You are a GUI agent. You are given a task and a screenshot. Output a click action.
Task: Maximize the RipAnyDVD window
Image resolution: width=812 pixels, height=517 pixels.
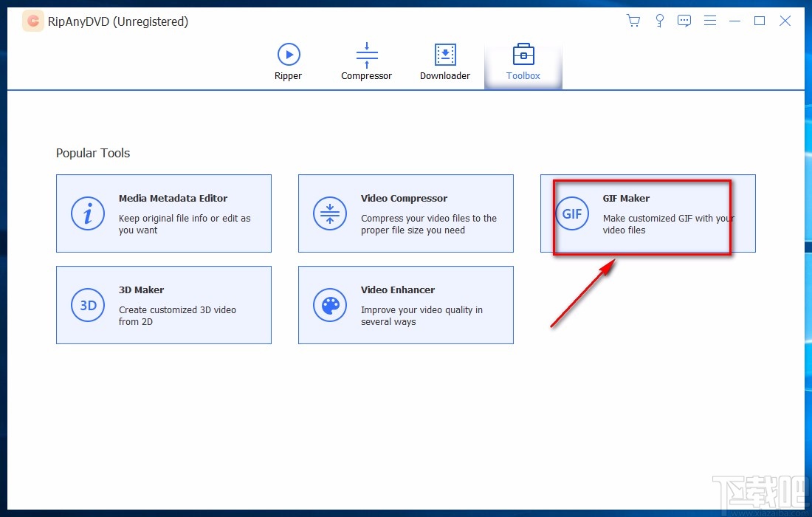point(760,21)
